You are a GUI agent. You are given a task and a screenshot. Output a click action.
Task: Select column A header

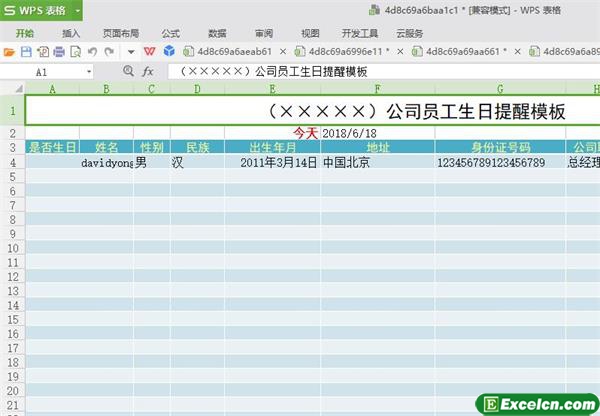tap(52, 89)
